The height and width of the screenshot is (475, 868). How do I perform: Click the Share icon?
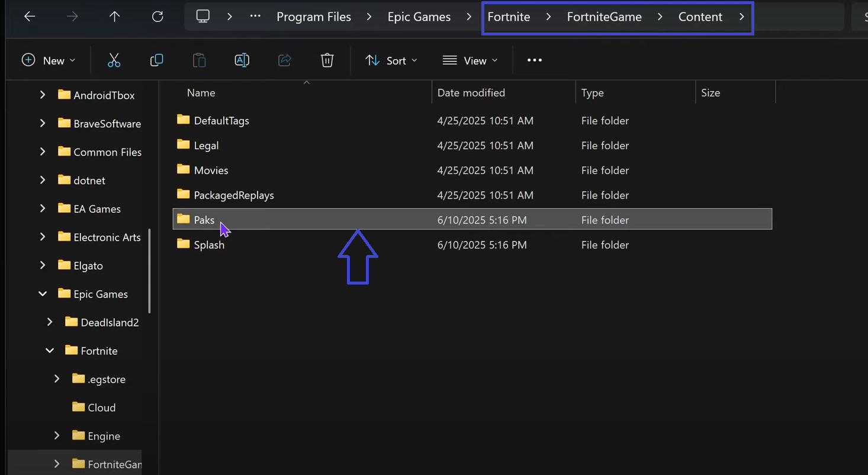[x=284, y=60]
